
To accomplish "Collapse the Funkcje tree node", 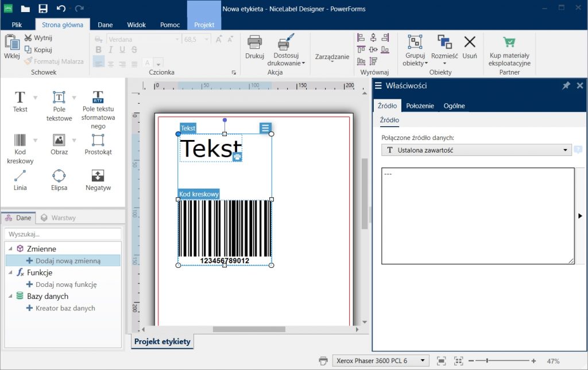I will tap(10, 272).
